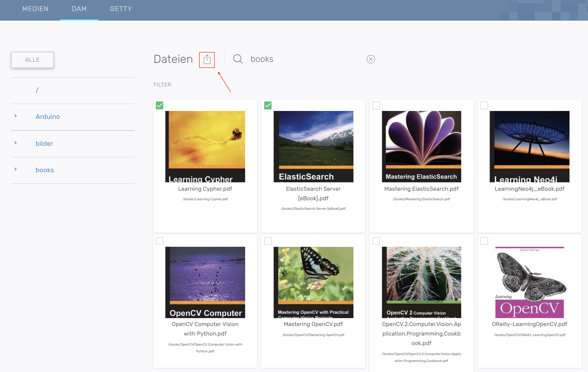The image size is (588, 372).
Task: Check the OReilly-LearningOpenCV.pdf checkbox
Action: coord(484,241)
